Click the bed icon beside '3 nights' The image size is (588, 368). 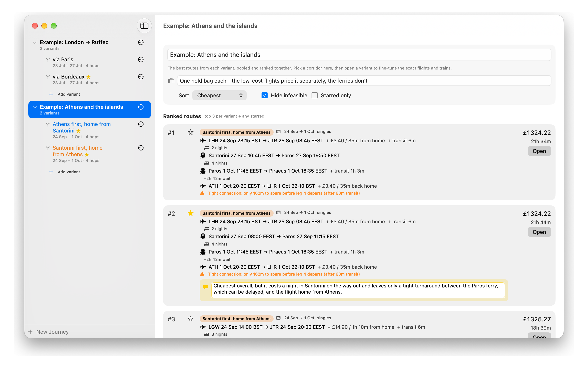coord(207,334)
